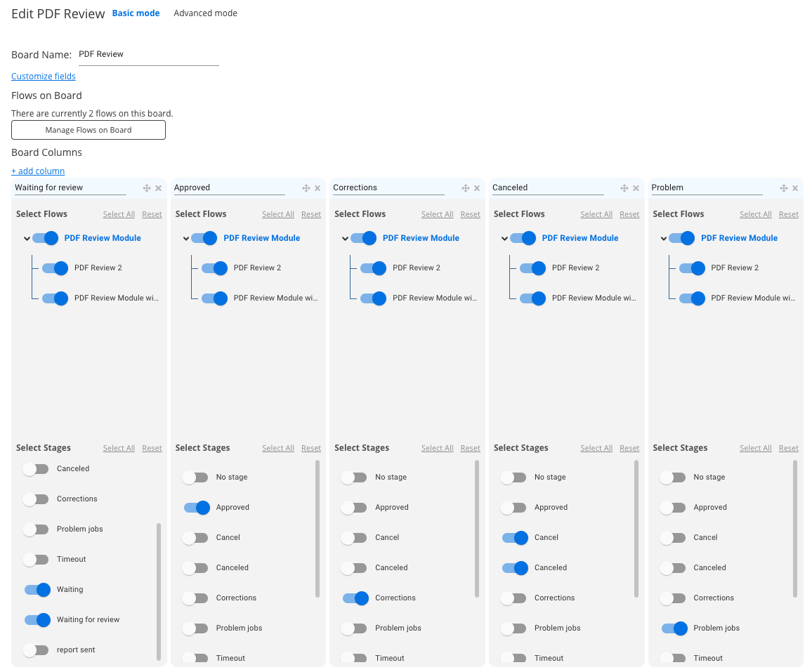Delete the Problem column with X icon

(795, 188)
